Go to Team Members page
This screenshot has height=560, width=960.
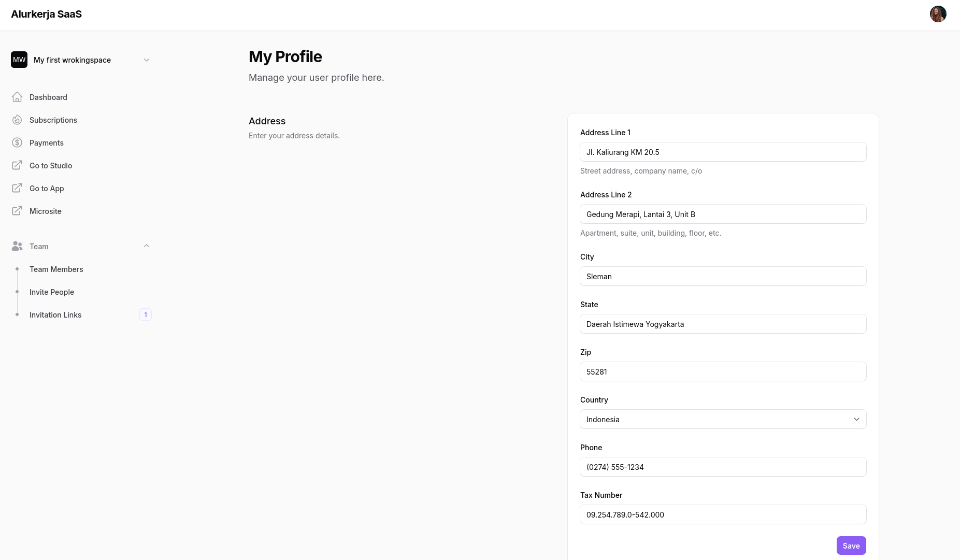tap(56, 269)
